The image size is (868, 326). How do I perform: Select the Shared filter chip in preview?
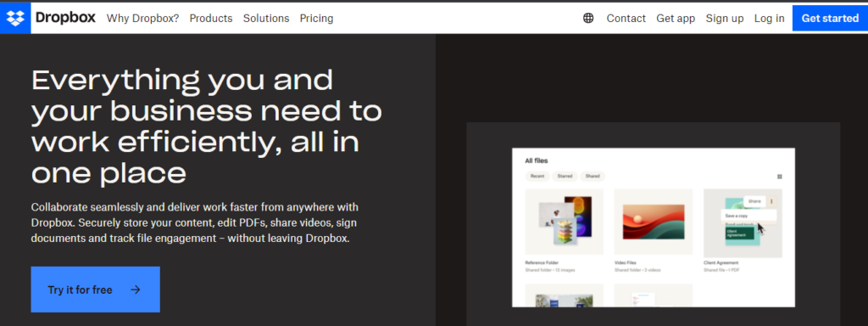point(593,177)
